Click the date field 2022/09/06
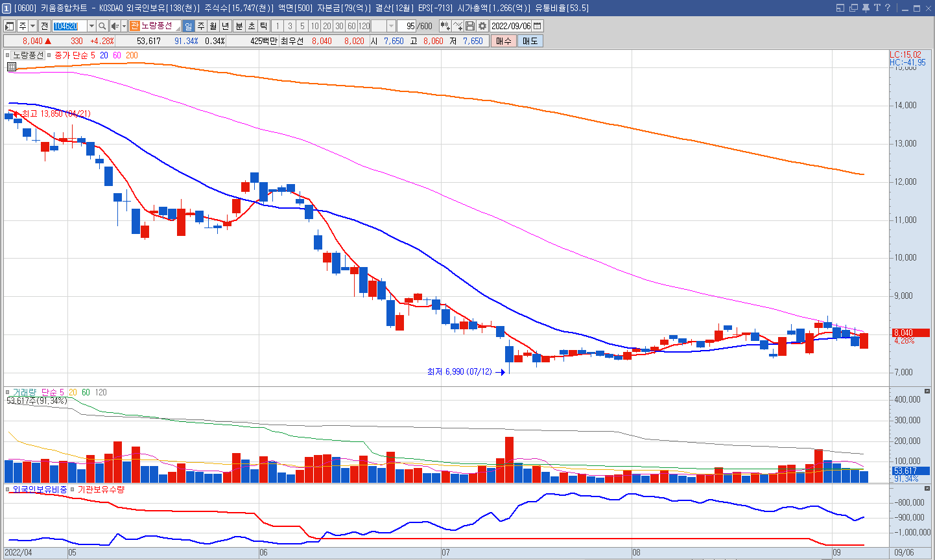935x560 pixels. coord(511,26)
